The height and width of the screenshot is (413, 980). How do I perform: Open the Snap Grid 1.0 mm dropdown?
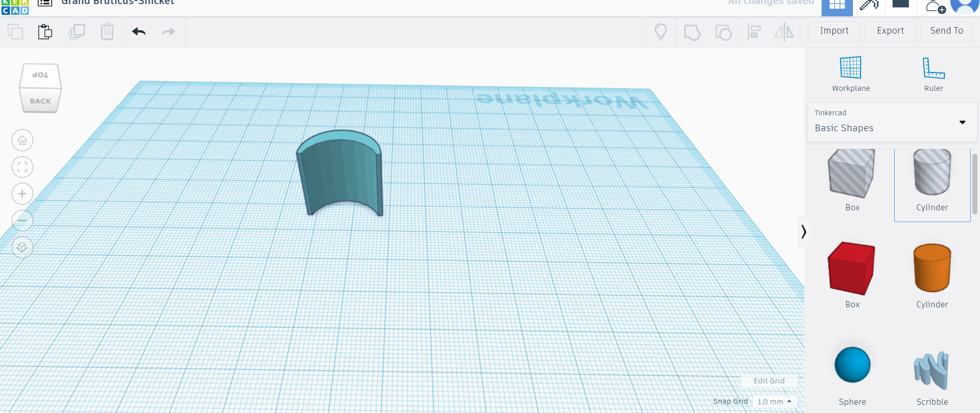coord(775,402)
